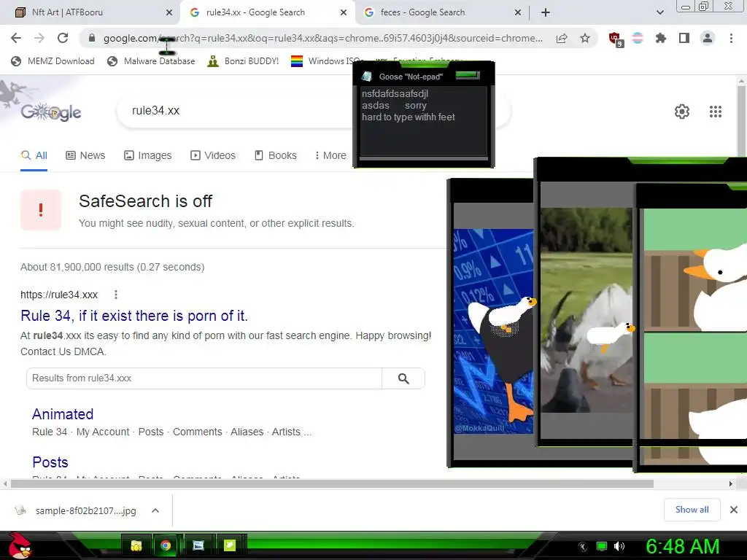Open the Chrome profile avatar
This screenshot has width=747, height=560.
coord(708,38)
